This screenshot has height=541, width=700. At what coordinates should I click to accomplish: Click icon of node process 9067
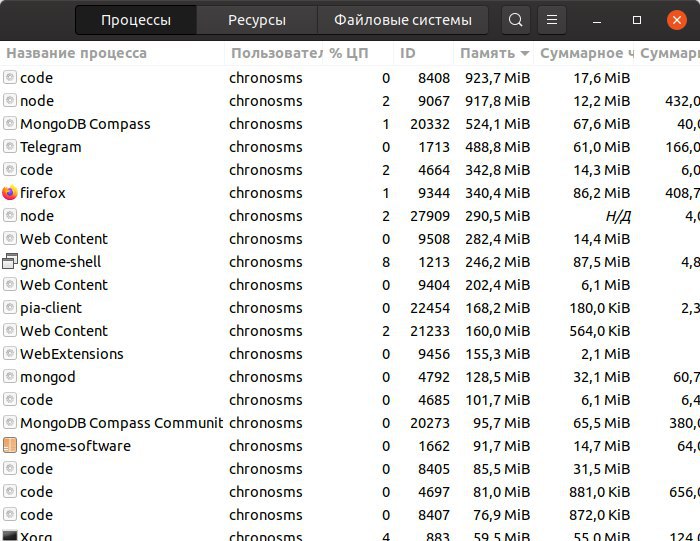tap(10, 101)
